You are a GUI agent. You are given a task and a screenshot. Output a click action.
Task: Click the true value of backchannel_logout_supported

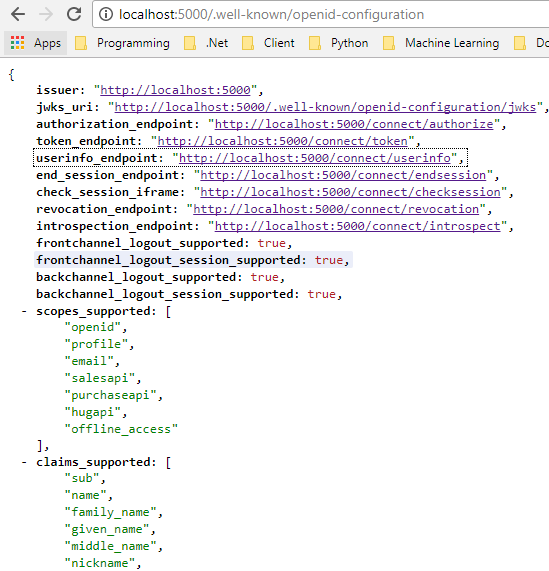tap(265, 277)
